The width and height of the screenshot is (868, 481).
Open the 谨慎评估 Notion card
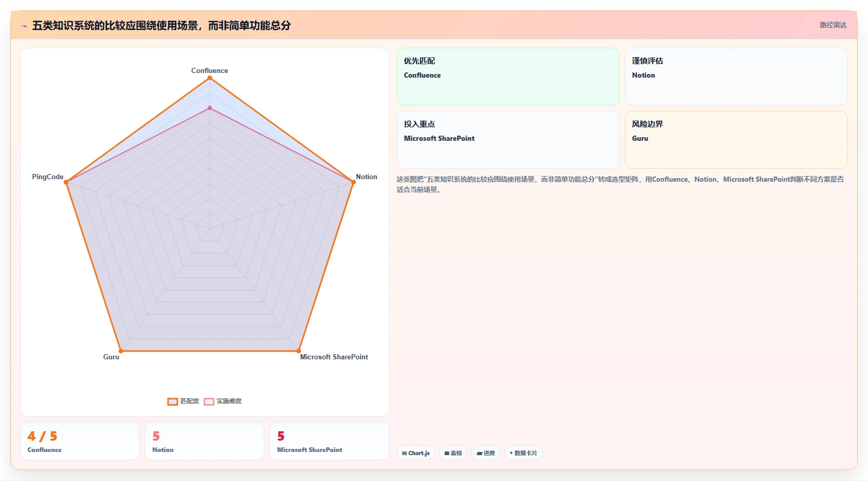pos(736,77)
